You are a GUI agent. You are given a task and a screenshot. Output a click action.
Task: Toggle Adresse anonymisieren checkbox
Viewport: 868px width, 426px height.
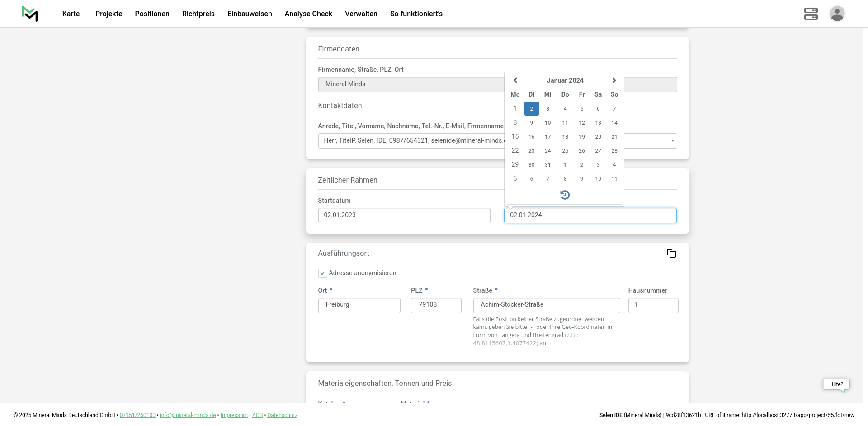pyautogui.click(x=323, y=273)
